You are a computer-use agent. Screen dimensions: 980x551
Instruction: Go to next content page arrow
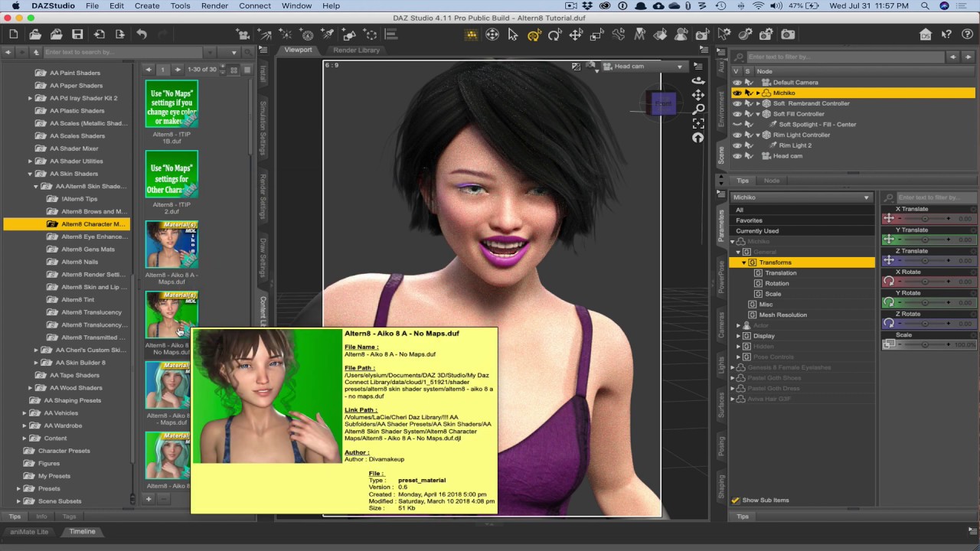pos(178,70)
